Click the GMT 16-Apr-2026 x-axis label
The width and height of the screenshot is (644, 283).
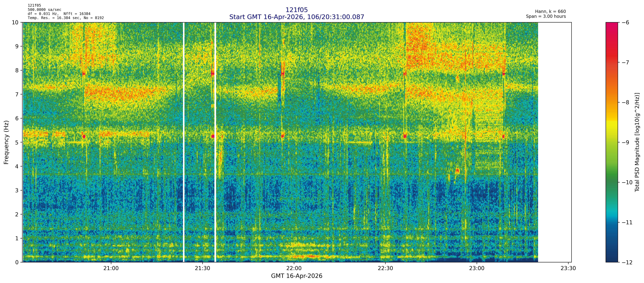click(297, 276)
